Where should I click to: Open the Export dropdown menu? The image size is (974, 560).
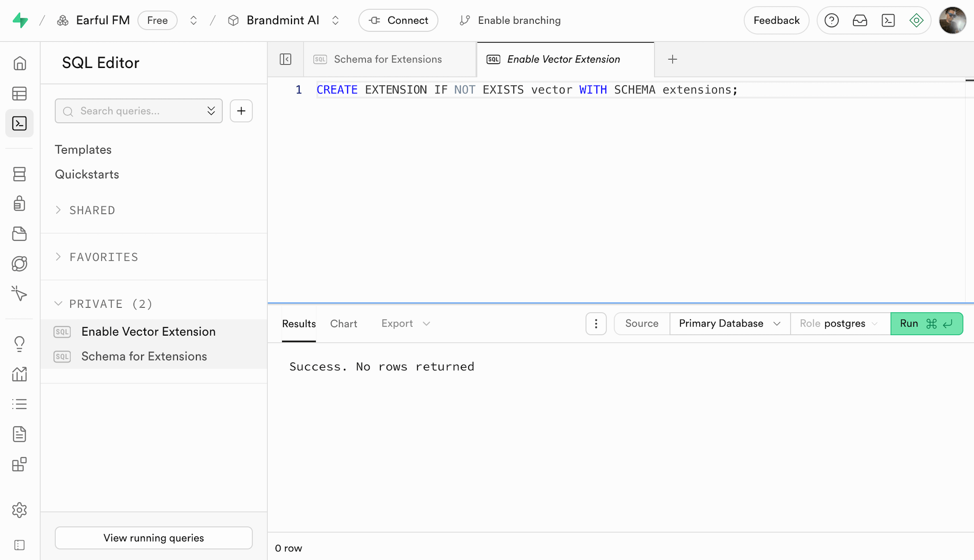coord(405,324)
